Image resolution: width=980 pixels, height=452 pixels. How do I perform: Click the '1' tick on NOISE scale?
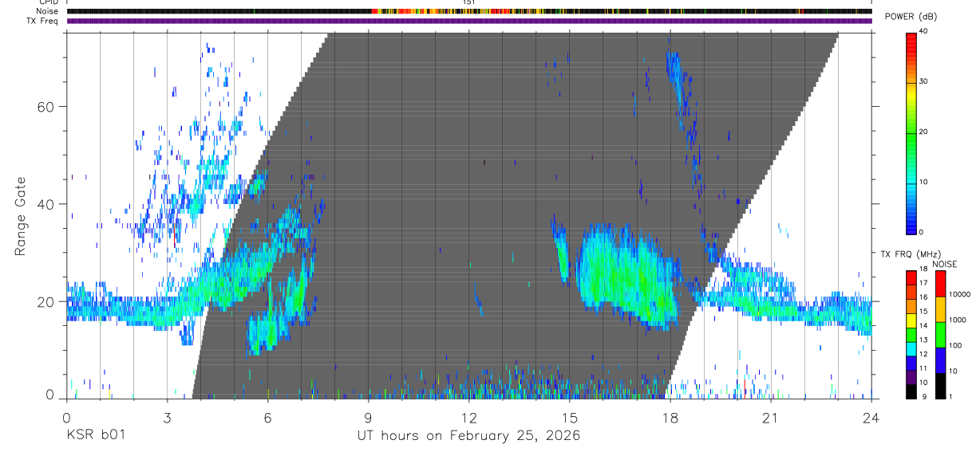(952, 396)
